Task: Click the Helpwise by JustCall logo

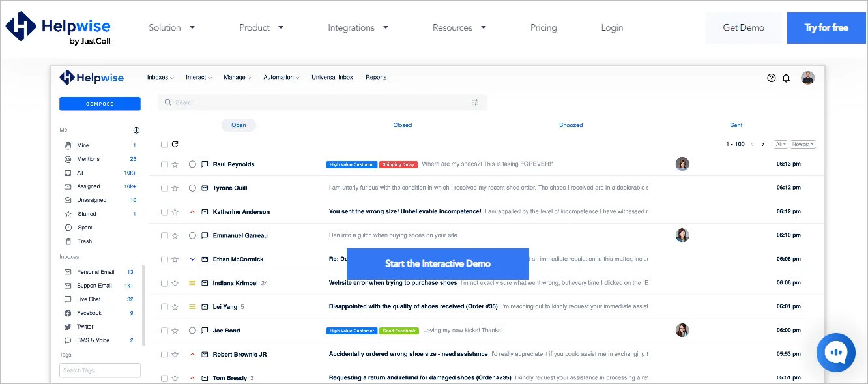Action: 58,29
